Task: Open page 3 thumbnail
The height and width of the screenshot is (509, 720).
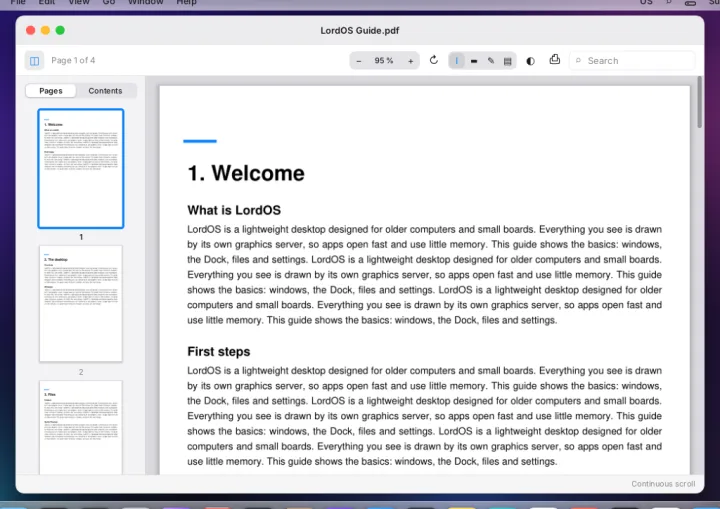Action: pyautogui.click(x=81, y=427)
